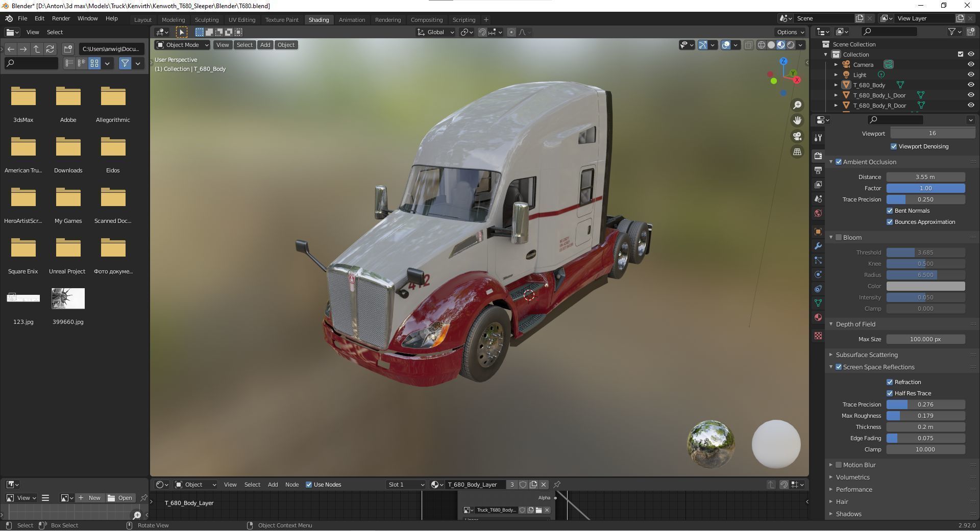Open Global transform orientation dropdown
This screenshot has height=531, width=980.
(435, 32)
